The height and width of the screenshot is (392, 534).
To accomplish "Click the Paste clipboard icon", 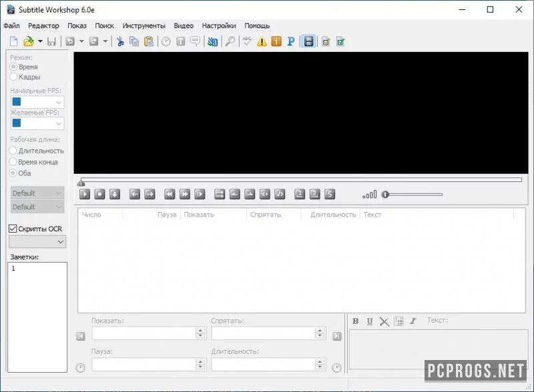I will point(149,41).
